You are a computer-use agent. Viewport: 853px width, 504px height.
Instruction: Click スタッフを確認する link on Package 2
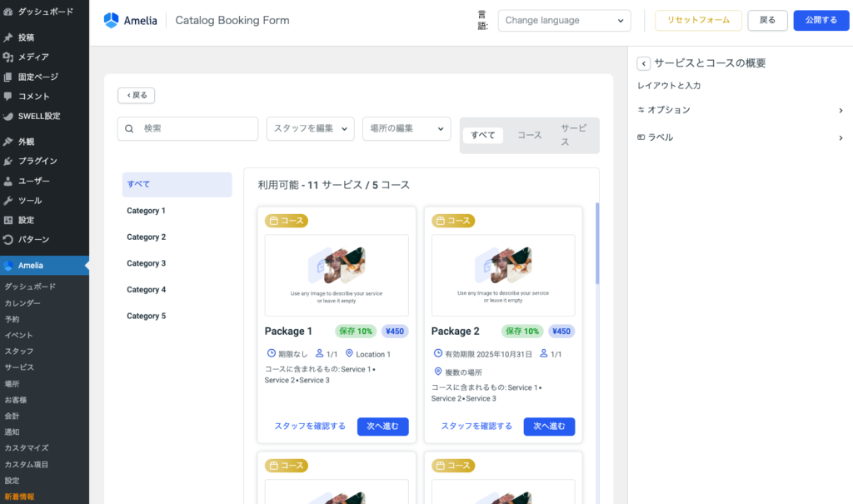[476, 427]
